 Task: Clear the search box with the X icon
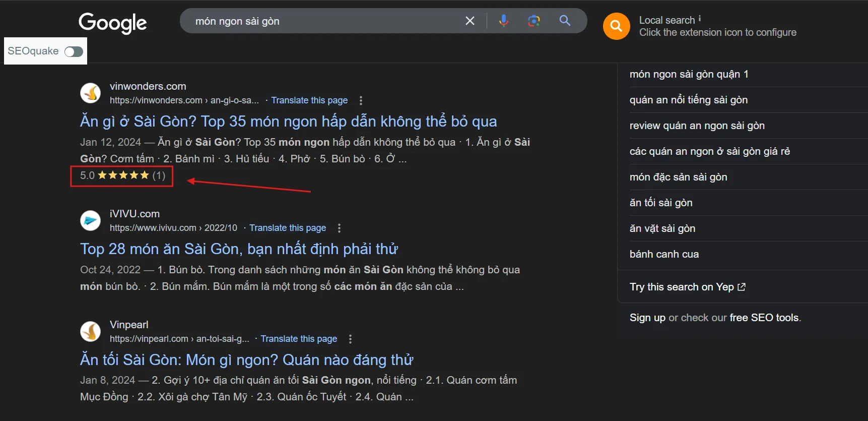(470, 21)
